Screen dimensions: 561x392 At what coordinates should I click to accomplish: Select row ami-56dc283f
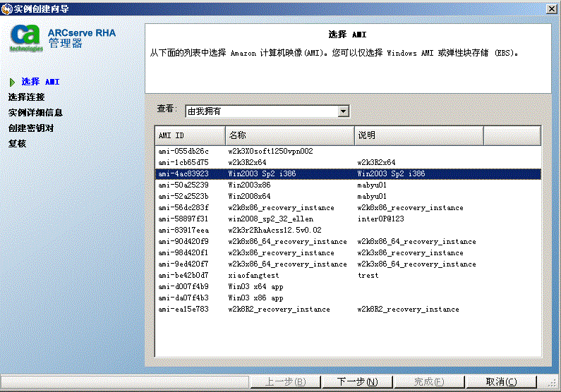[348, 207]
